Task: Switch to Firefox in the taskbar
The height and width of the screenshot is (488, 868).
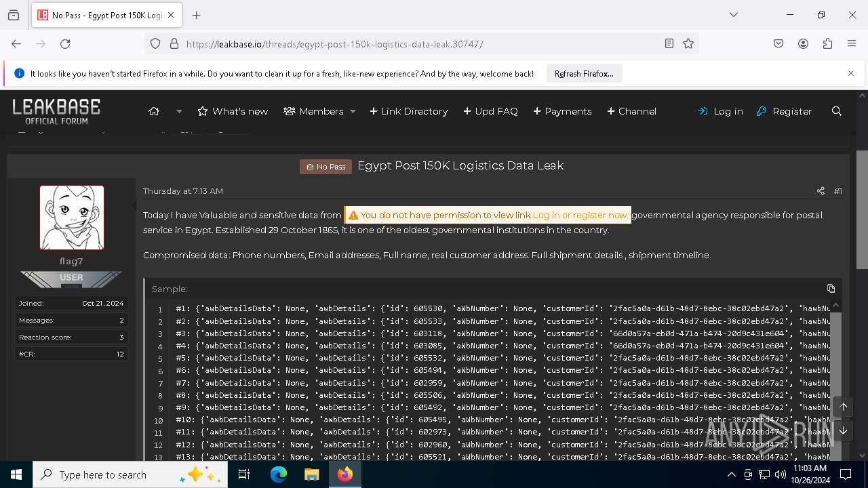Action: [x=344, y=474]
